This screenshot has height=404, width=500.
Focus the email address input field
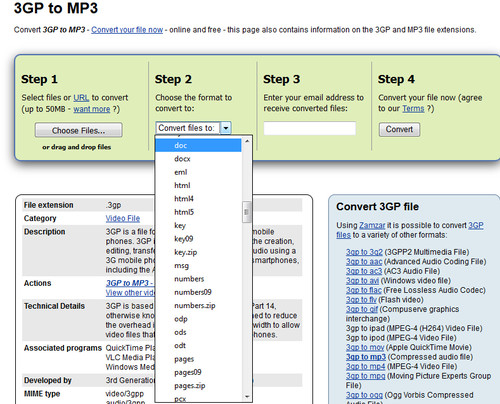[310, 128]
